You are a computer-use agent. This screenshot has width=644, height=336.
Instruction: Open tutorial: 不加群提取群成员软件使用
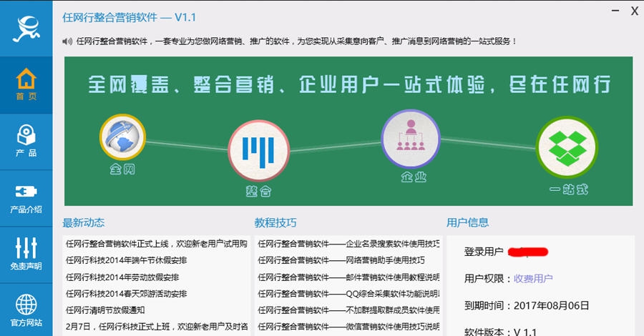[348, 310]
